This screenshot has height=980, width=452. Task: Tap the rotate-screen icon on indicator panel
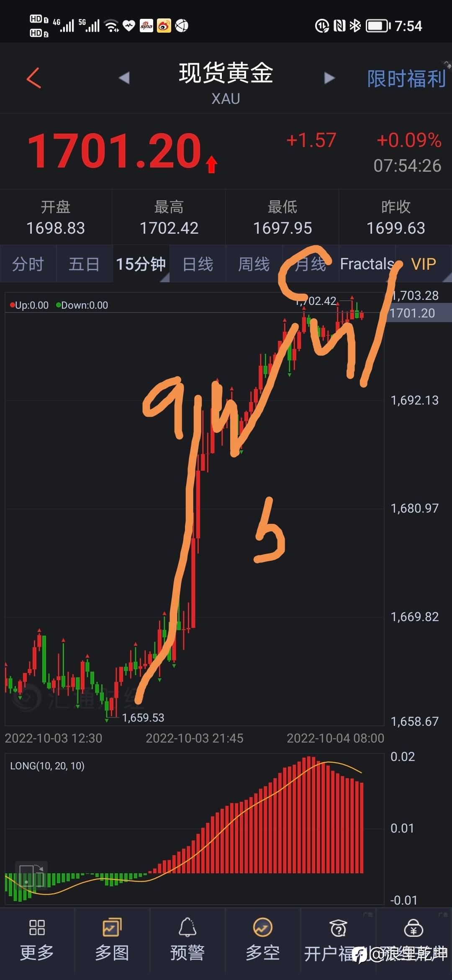click(x=31, y=875)
